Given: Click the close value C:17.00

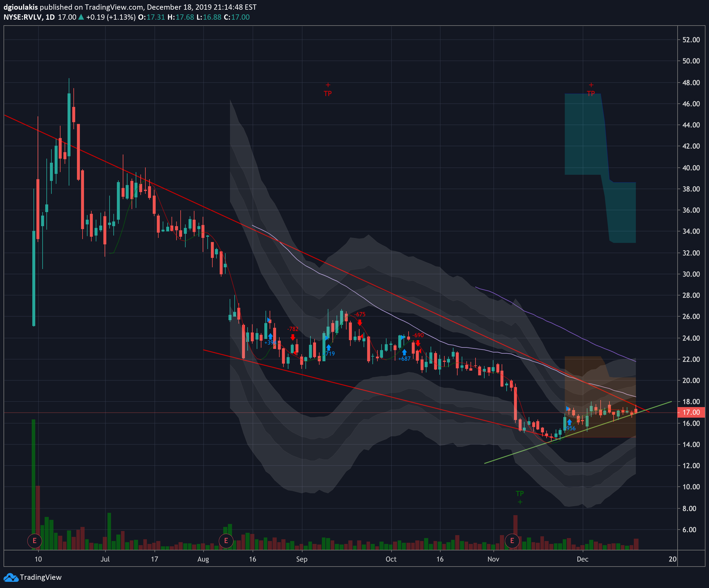Looking at the screenshot, I should pyautogui.click(x=237, y=17).
